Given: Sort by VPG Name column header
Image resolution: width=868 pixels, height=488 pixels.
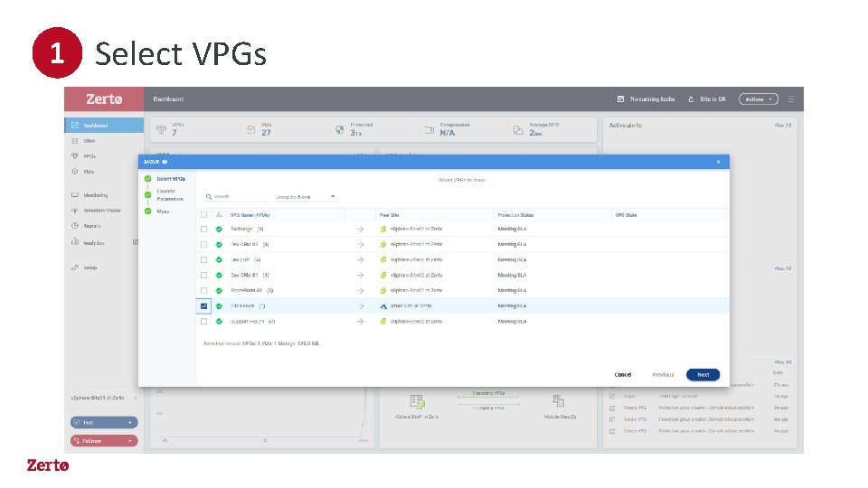Looking at the screenshot, I should click(x=250, y=215).
